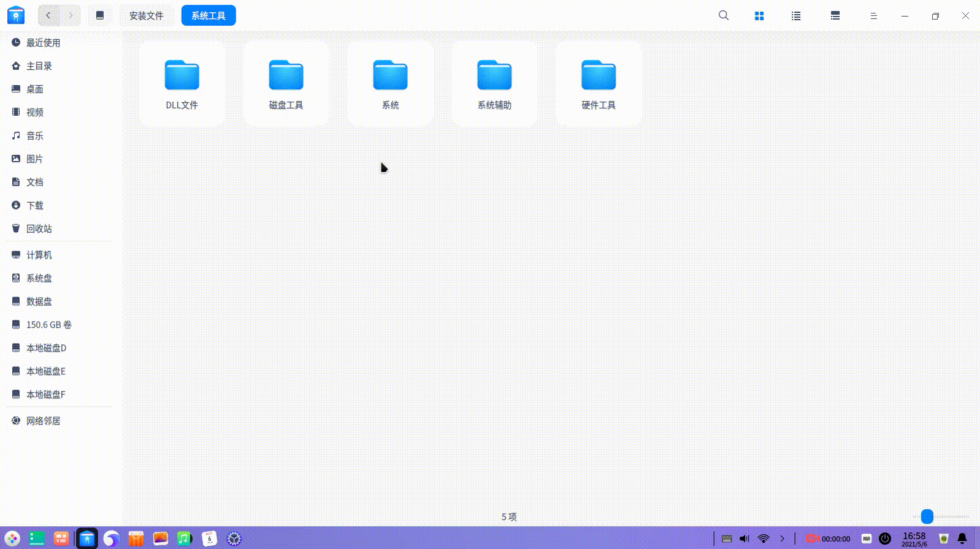Switch to icon grid view
Screen dimensions: 980x549
click(x=759, y=16)
